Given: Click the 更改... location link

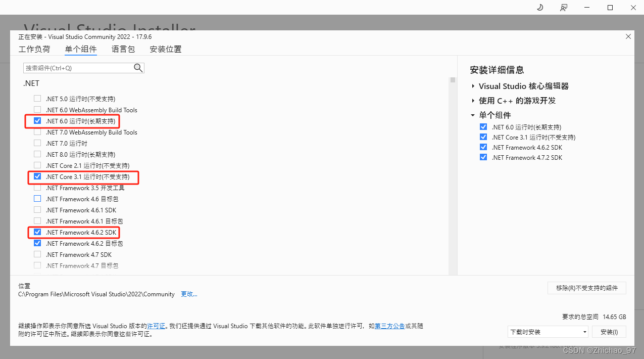Looking at the screenshot, I should pos(189,294).
